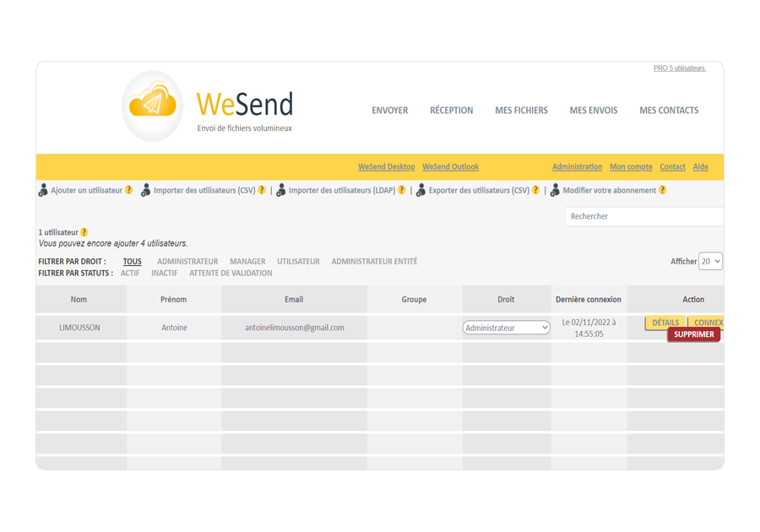Click the user icon beside Ajouter un utilisateur

[43, 190]
